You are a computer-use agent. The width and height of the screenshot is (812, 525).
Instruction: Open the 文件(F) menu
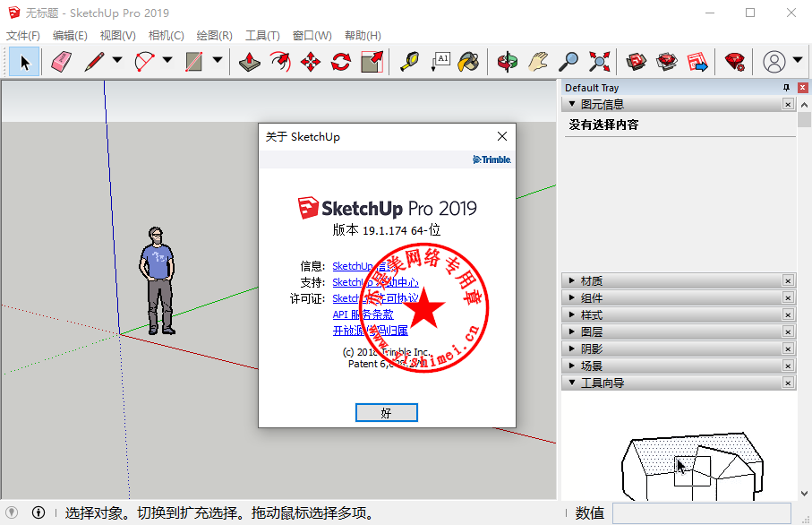tap(22, 35)
